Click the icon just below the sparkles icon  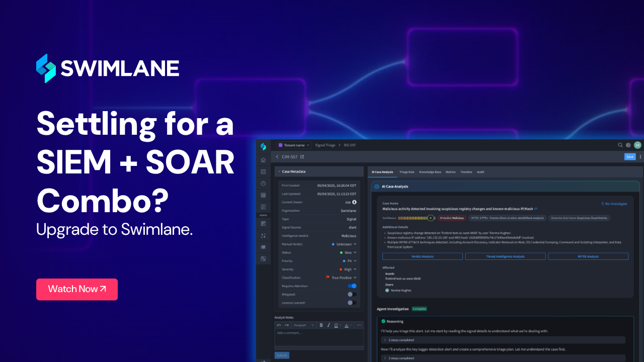pyautogui.click(x=263, y=247)
